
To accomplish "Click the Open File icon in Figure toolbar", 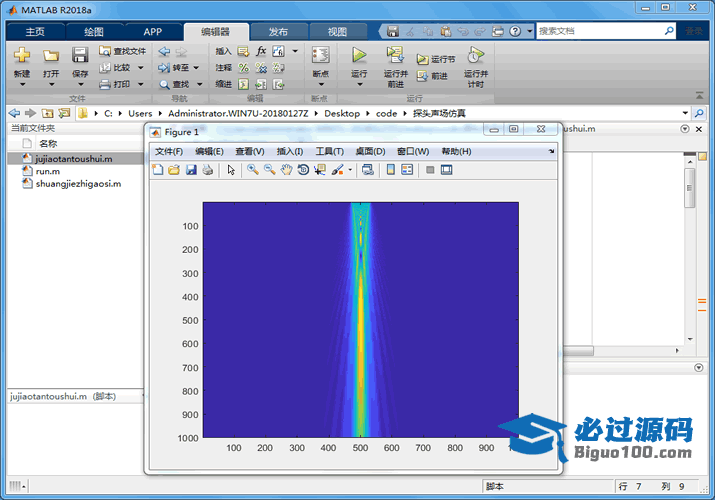I will click(174, 170).
